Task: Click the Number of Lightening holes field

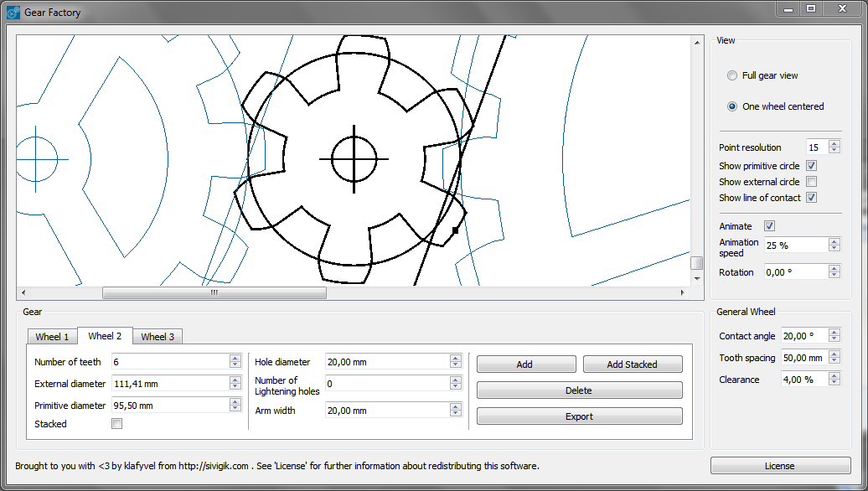Action: pyautogui.click(x=387, y=383)
